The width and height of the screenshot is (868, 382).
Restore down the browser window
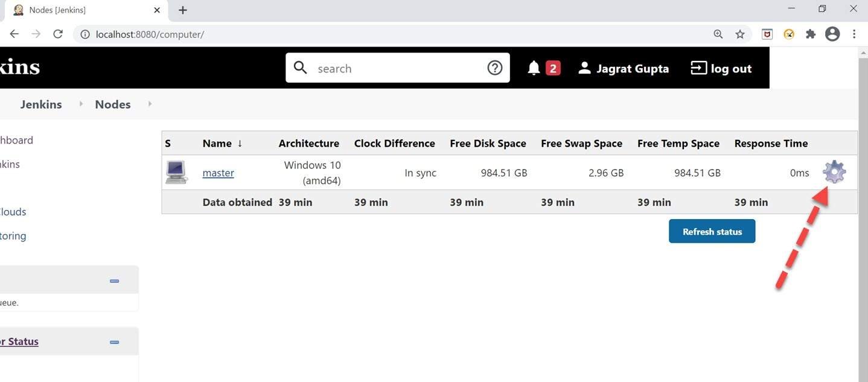pyautogui.click(x=822, y=8)
